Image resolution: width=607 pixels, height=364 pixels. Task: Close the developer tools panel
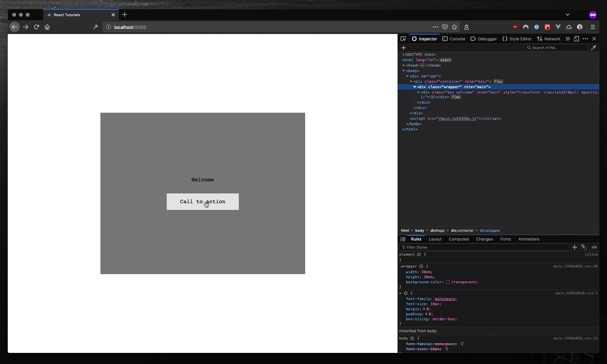[594, 39]
